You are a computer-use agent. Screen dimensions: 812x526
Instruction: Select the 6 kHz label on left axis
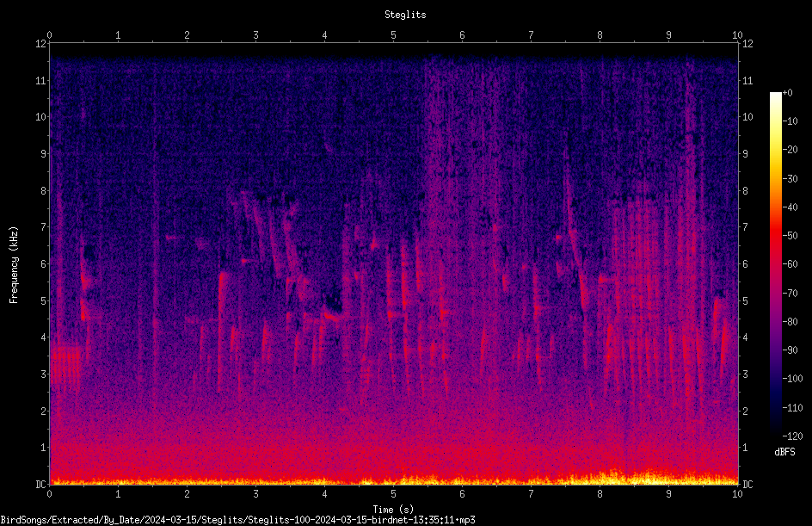pos(43,263)
